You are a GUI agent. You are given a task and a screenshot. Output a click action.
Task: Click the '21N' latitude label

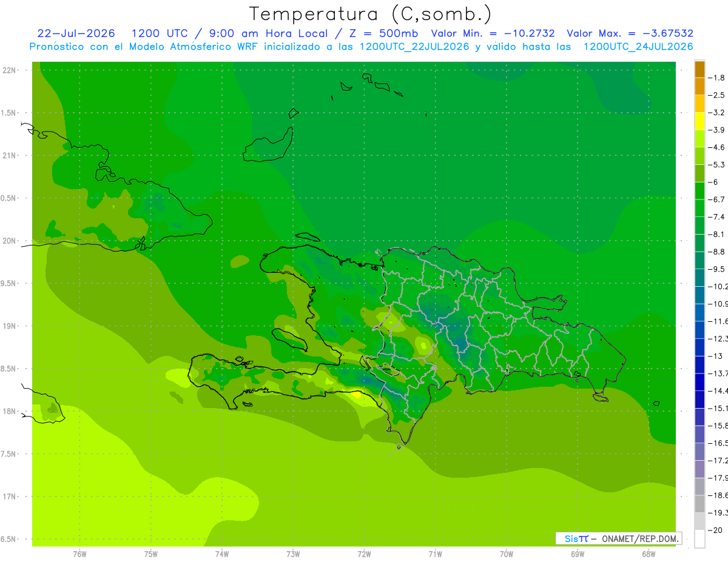pyautogui.click(x=9, y=155)
